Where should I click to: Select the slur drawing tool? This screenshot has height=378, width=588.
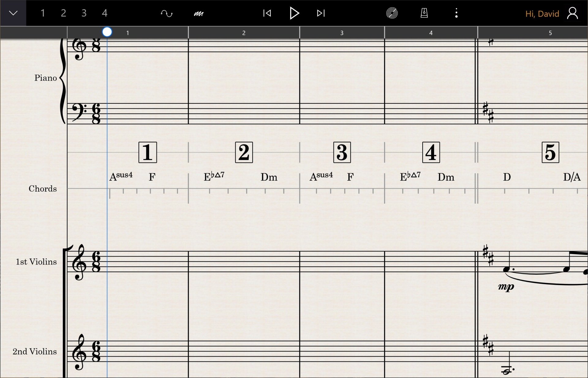point(167,13)
